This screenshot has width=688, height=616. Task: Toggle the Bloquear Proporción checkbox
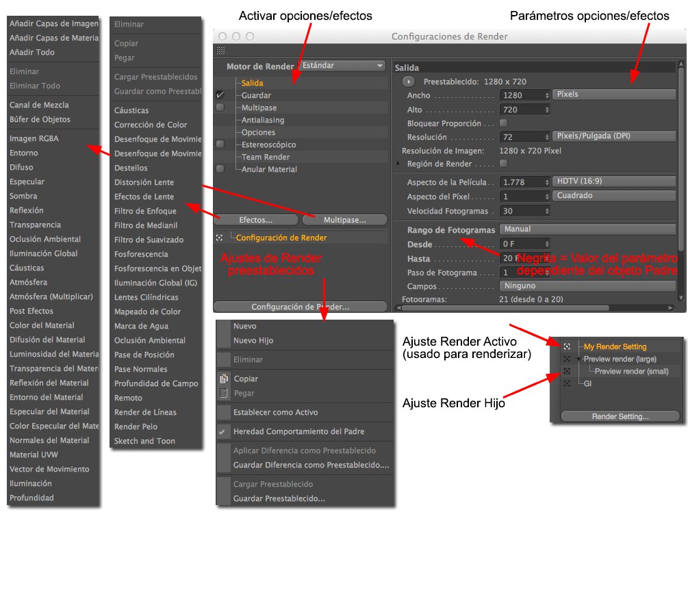click(x=504, y=123)
